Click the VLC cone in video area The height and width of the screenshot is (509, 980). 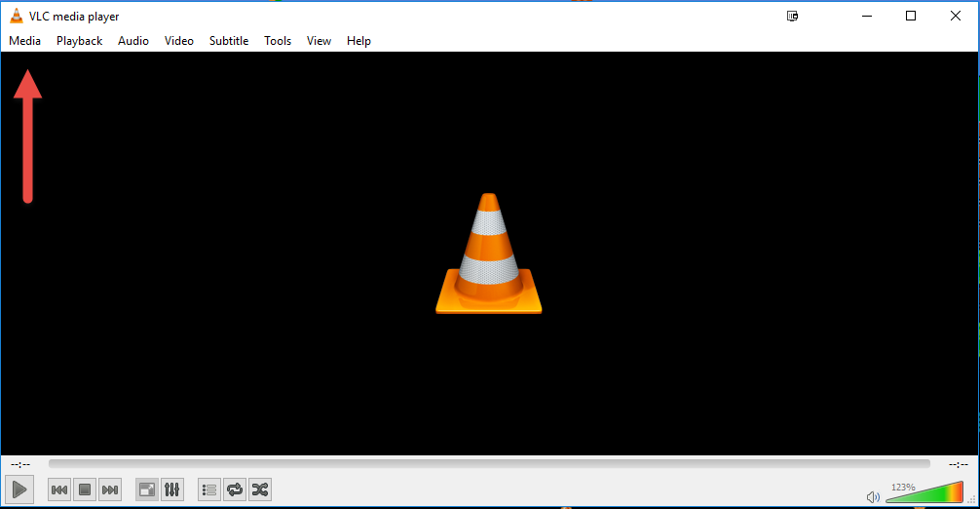coord(489,254)
